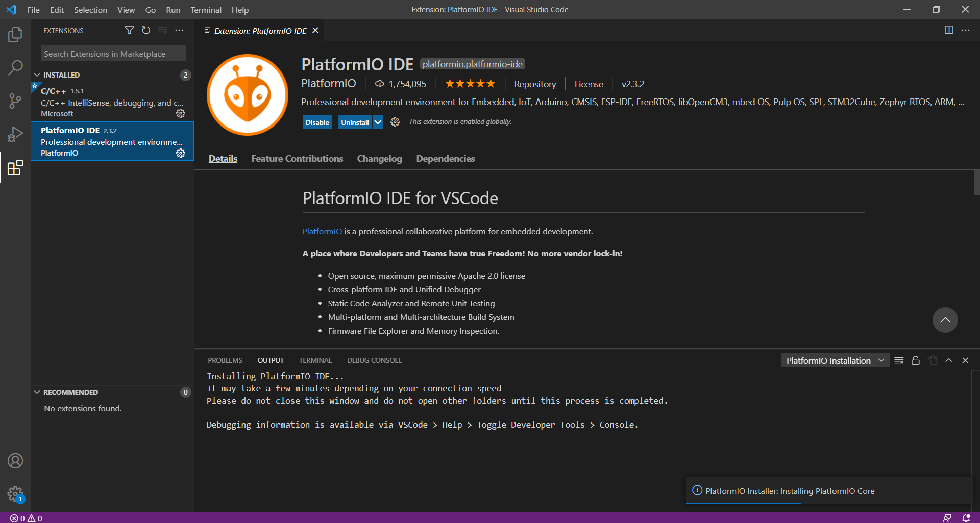
Task: Click the VS Code logo in title bar
Action: click(11, 10)
